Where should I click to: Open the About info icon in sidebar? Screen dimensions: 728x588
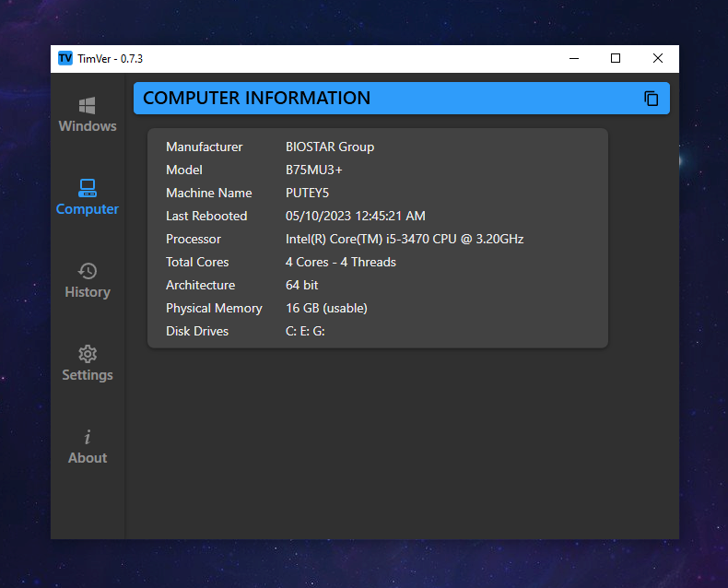(x=88, y=437)
